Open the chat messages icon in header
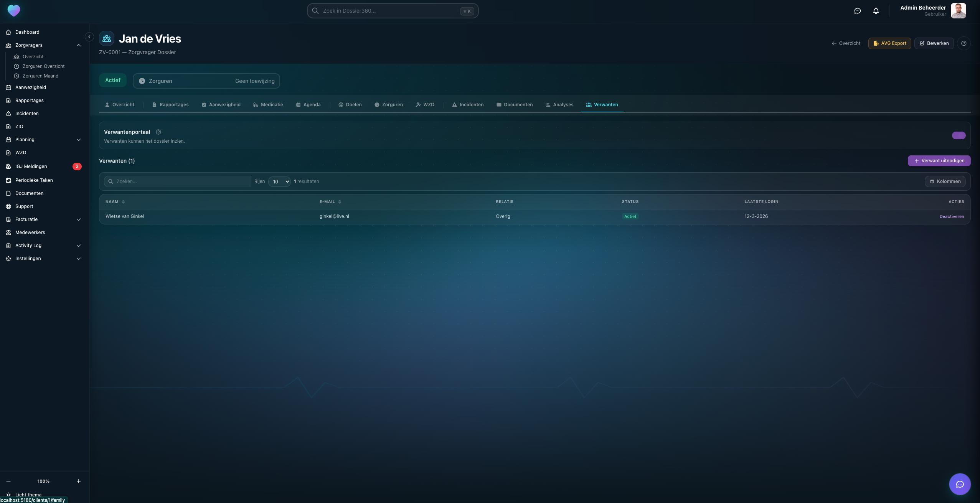Viewport: 980px width, 503px height. (x=857, y=11)
